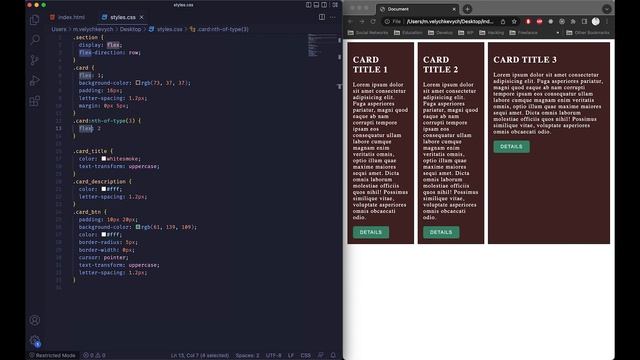
Task: Toggle the bottom panel layout icon in the title bar
Action: tap(316, 5)
